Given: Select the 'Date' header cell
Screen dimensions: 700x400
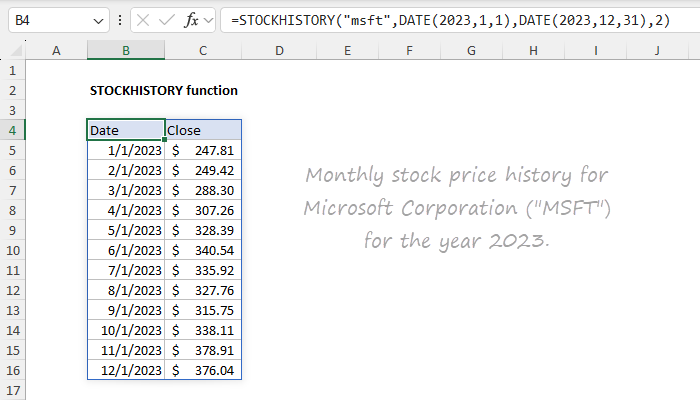Looking at the screenshot, I should tap(126, 130).
